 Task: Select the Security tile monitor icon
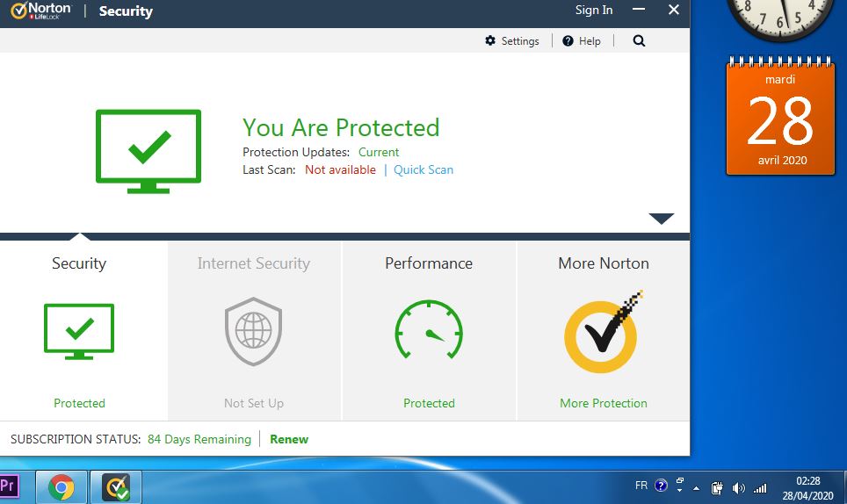tap(79, 331)
